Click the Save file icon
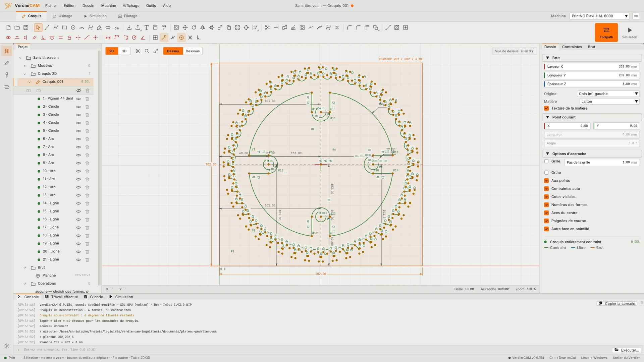 26,28
